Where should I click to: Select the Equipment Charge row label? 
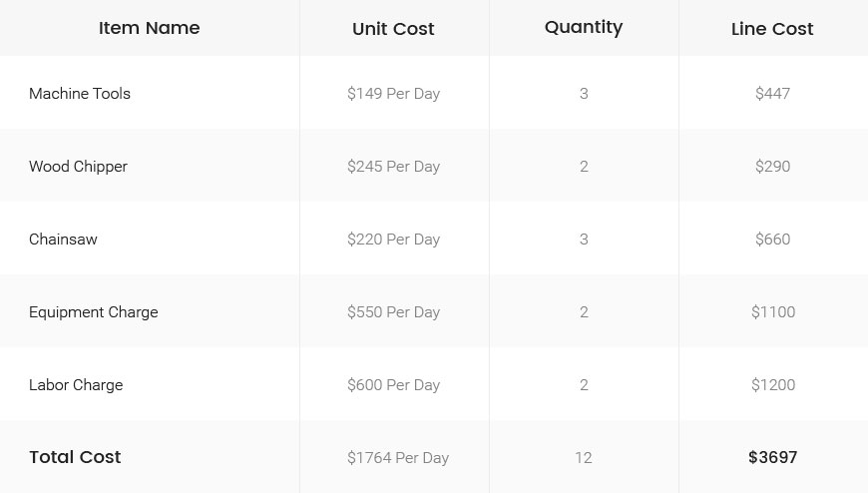pos(93,312)
